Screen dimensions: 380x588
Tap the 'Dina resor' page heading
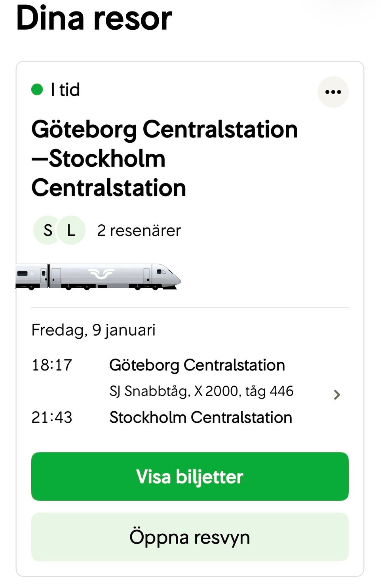click(x=94, y=18)
